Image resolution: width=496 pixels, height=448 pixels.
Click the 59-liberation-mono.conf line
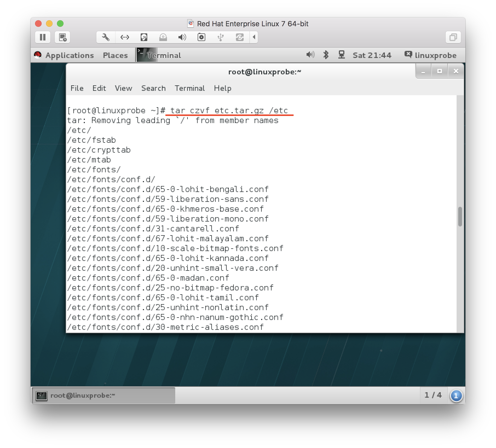pyautogui.click(x=168, y=219)
